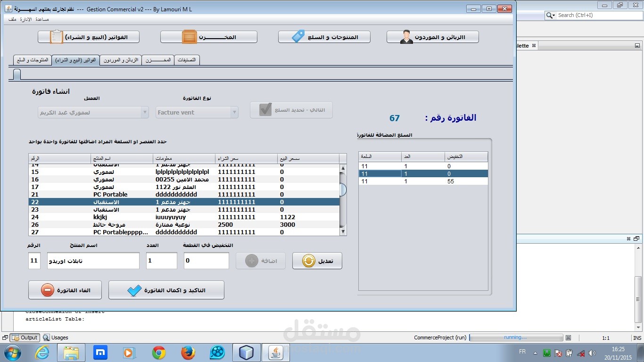
Task: Confirm the invoice with التاكيد و اكمال الفاتورة
Action: point(165,289)
